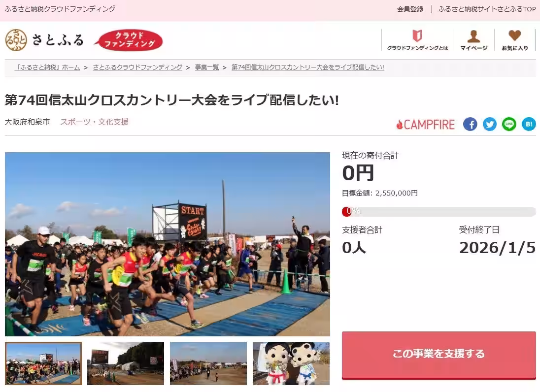This screenshot has width=540, height=392.
Task: Click 会員登録 in top bar
Action: tap(410, 9)
